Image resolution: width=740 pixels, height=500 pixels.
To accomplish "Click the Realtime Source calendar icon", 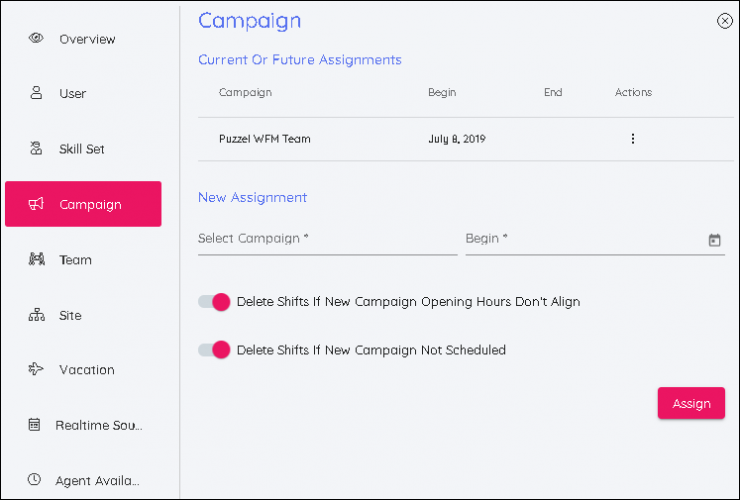I will coord(35,425).
